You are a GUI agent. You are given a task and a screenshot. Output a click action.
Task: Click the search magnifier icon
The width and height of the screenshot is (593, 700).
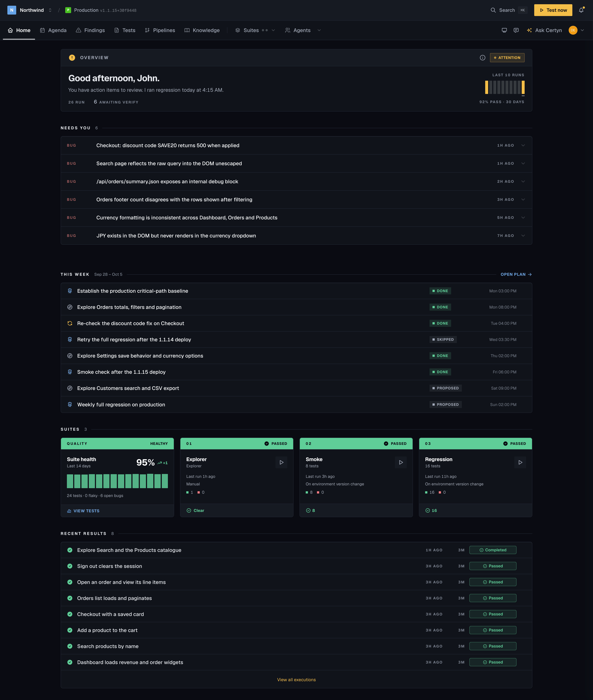coord(493,10)
